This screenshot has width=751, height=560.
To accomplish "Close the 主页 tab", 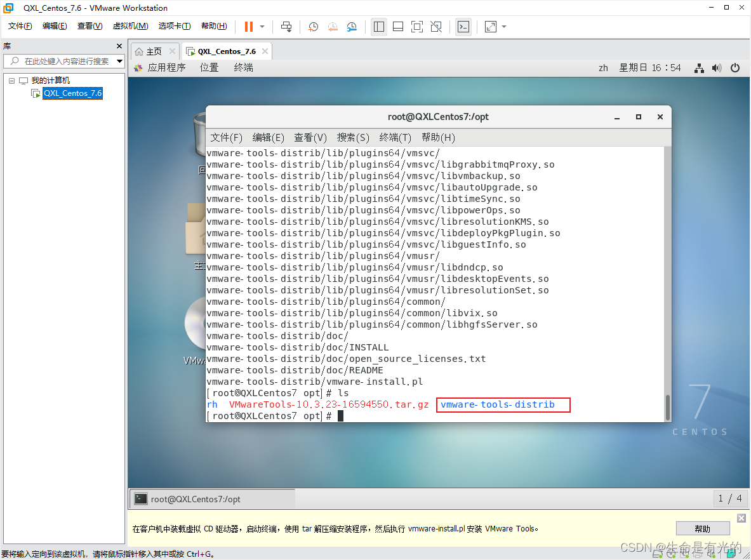I will pyautogui.click(x=172, y=51).
